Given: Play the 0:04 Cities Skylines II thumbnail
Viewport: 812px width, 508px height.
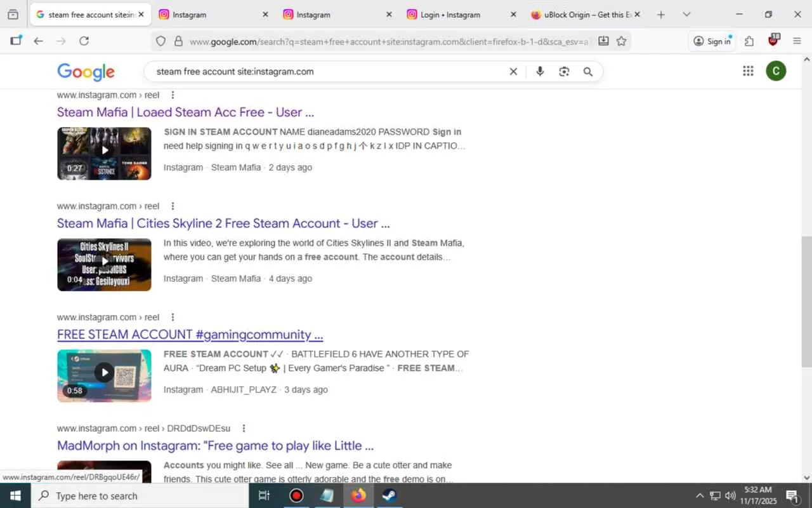Looking at the screenshot, I should pos(104,265).
